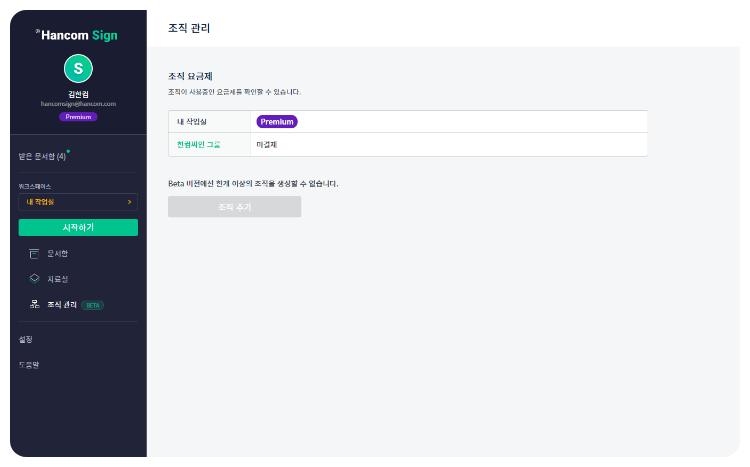Click the 내 작업실 table row label
The image size is (750, 467).
pyautogui.click(x=192, y=122)
